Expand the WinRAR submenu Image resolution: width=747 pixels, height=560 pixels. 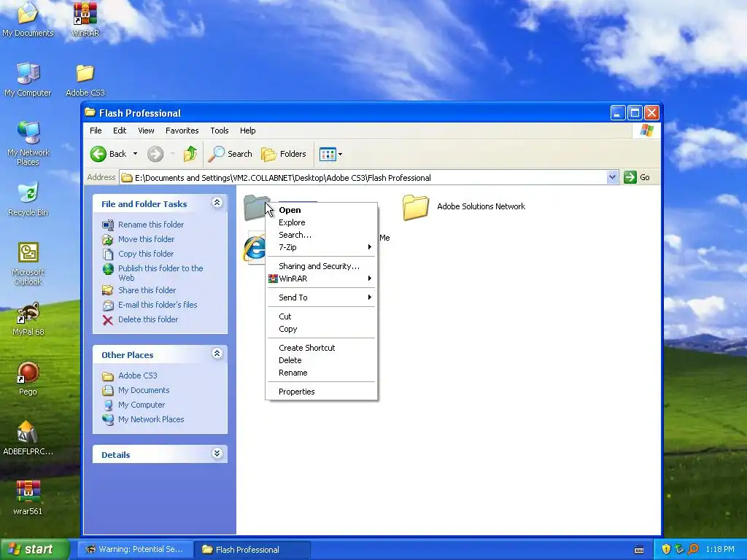pos(322,279)
